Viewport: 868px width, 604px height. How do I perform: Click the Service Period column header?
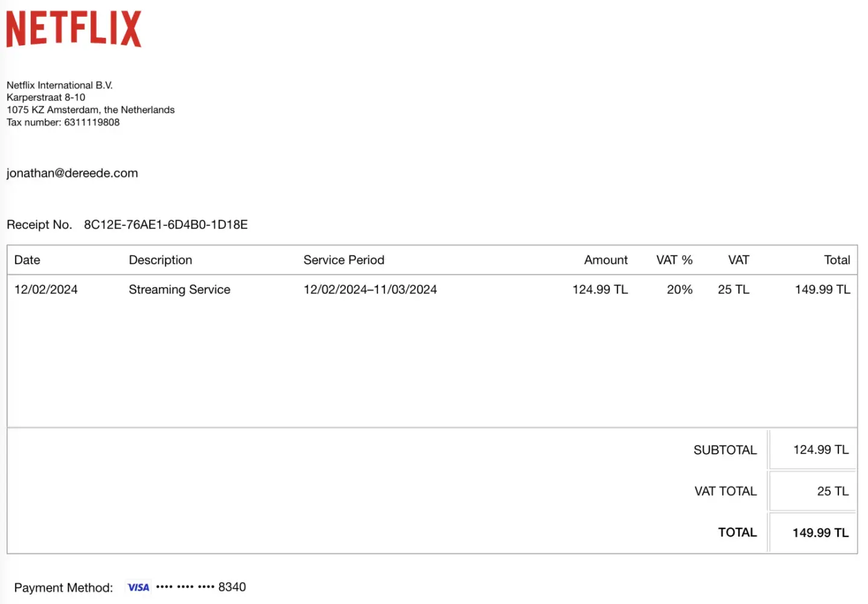pos(344,260)
